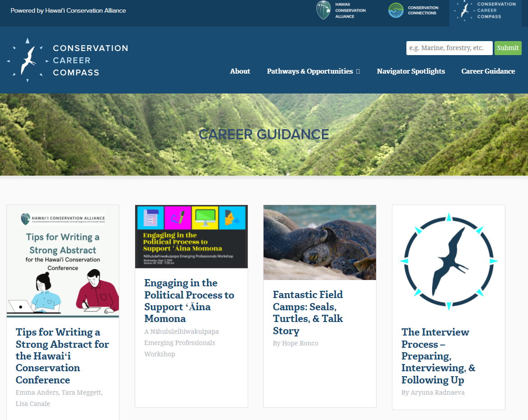
Task: Click the Conservation Connections wave logo
Action: click(396, 10)
